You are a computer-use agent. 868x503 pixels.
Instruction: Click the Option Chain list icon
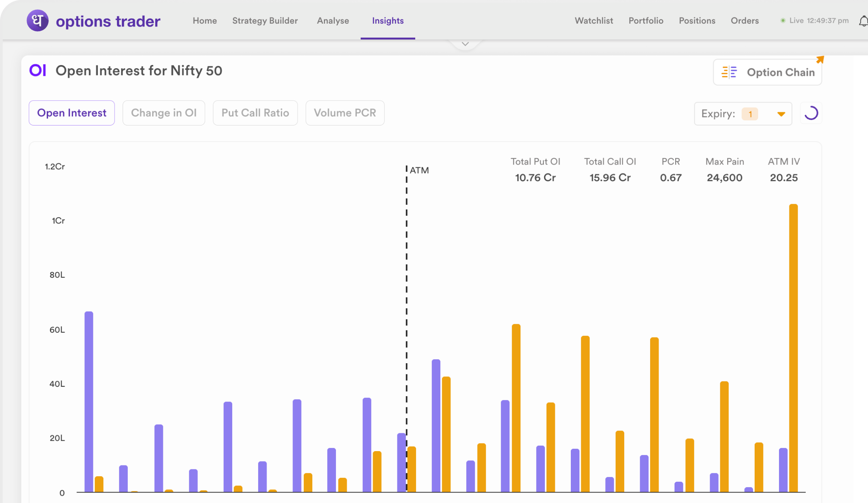(x=729, y=72)
